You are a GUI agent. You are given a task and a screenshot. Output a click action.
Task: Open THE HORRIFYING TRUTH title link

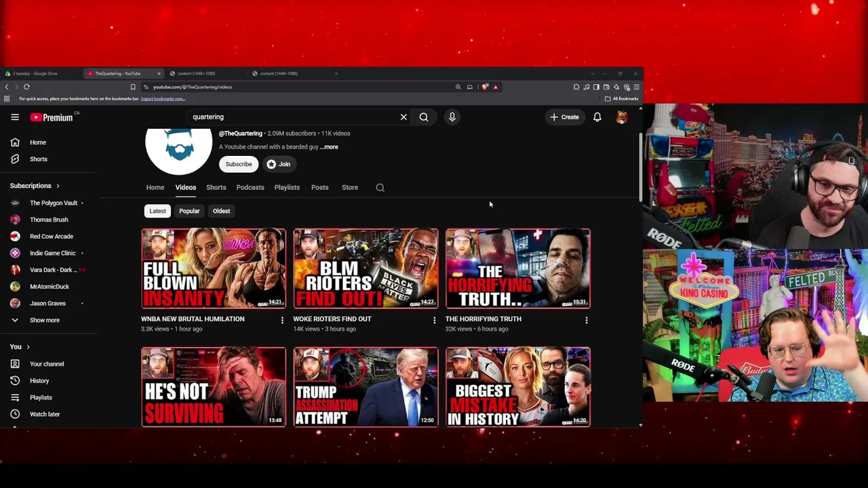point(484,319)
